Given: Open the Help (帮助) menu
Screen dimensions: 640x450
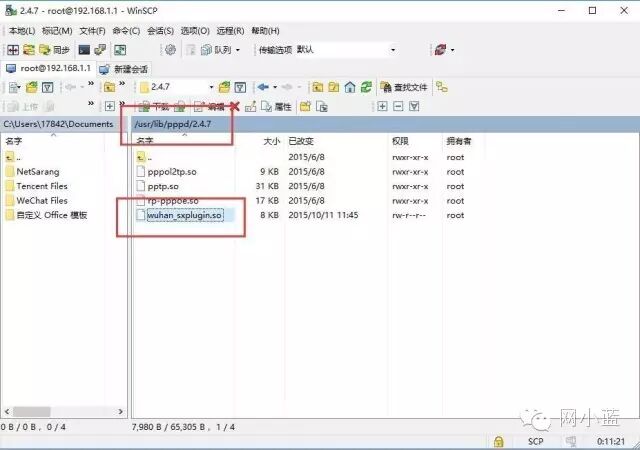Looking at the screenshot, I should [265, 31].
